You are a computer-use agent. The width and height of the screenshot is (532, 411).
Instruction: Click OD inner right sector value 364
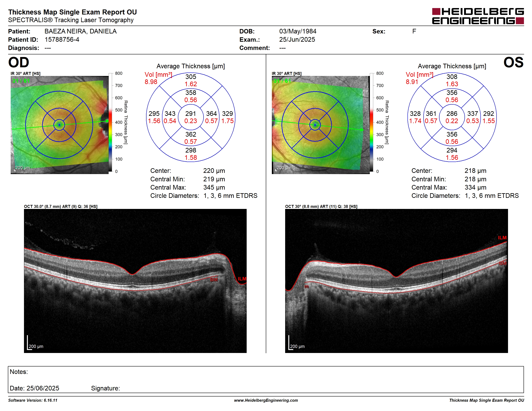[x=211, y=114]
